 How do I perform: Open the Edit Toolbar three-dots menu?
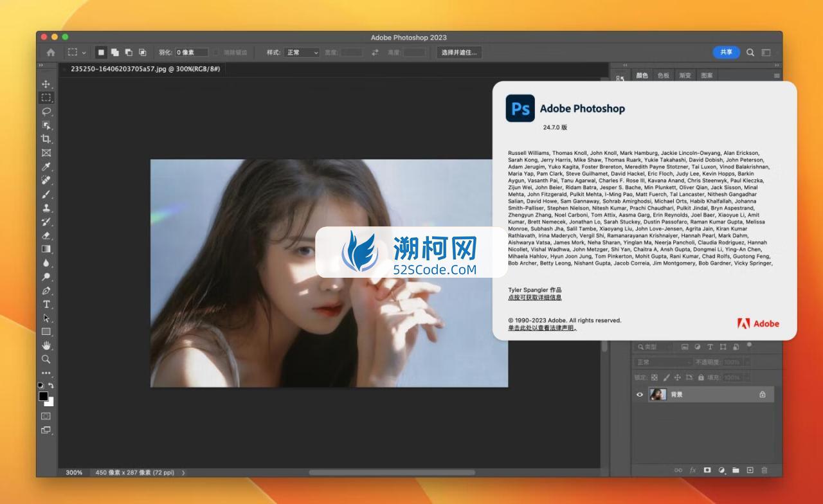(46, 373)
